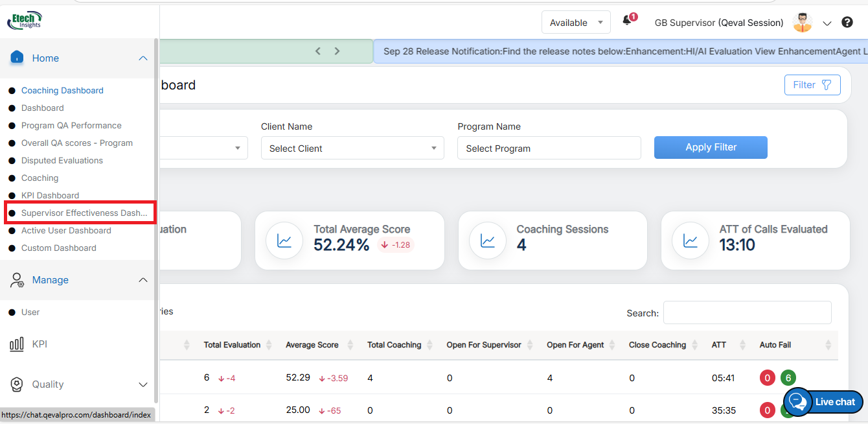The width and height of the screenshot is (868, 424).
Task: Click the Apply Filter button
Action: pos(711,147)
